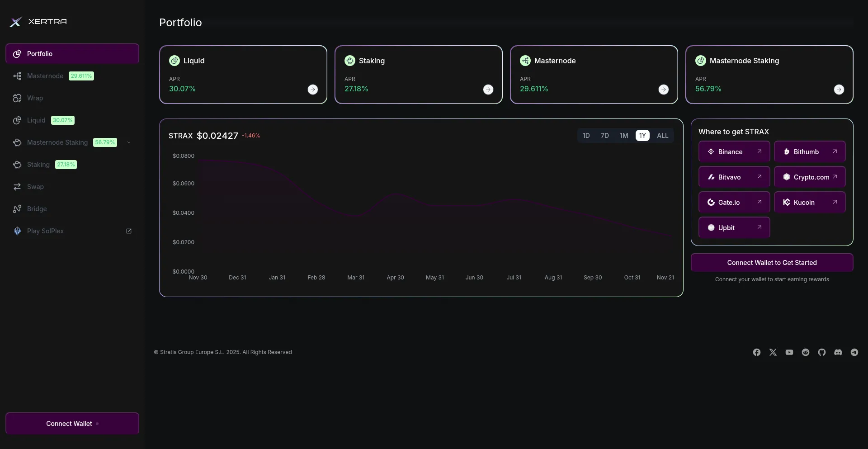The image size is (868, 449).
Task: Go to Bridge in the sidebar
Action: point(37,209)
